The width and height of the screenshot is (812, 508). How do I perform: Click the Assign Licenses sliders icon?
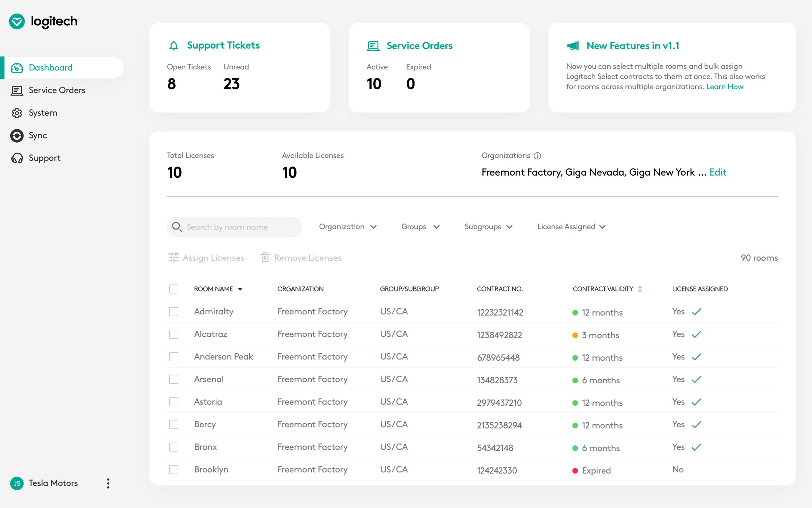[174, 258]
